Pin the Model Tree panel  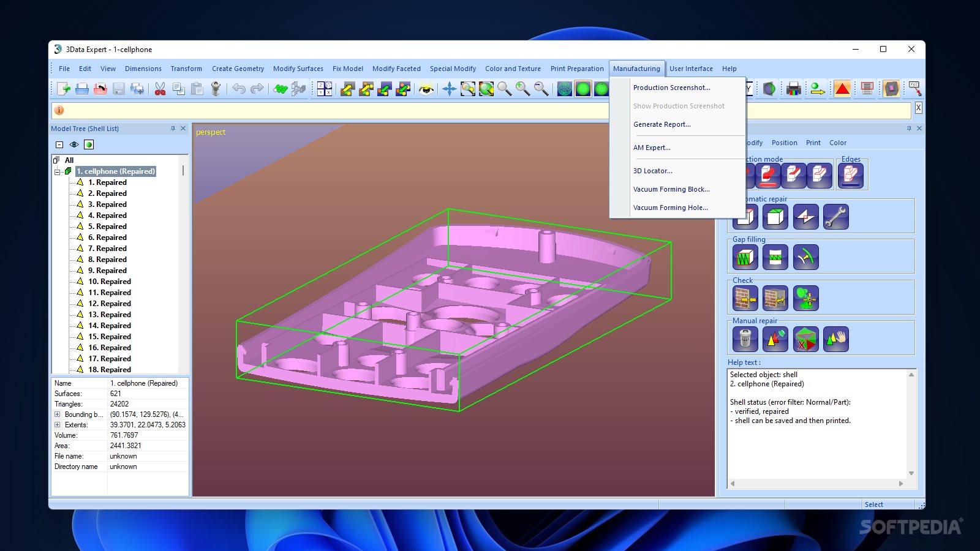[x=173, y=129]
